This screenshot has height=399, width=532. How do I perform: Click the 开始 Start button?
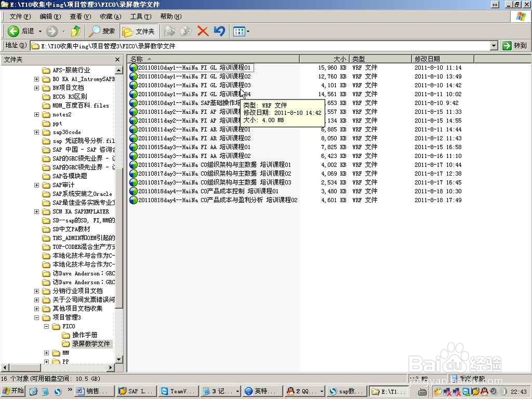coord(13,391)
